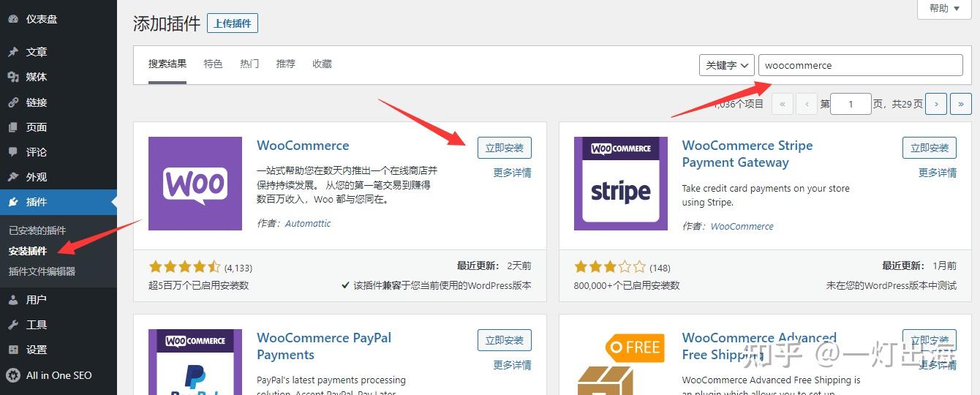The width and height of the screenshot is (980, 395).
Task: Open 已安装的插件 installed plugins submenu
Action: click(x=37, y=230)
